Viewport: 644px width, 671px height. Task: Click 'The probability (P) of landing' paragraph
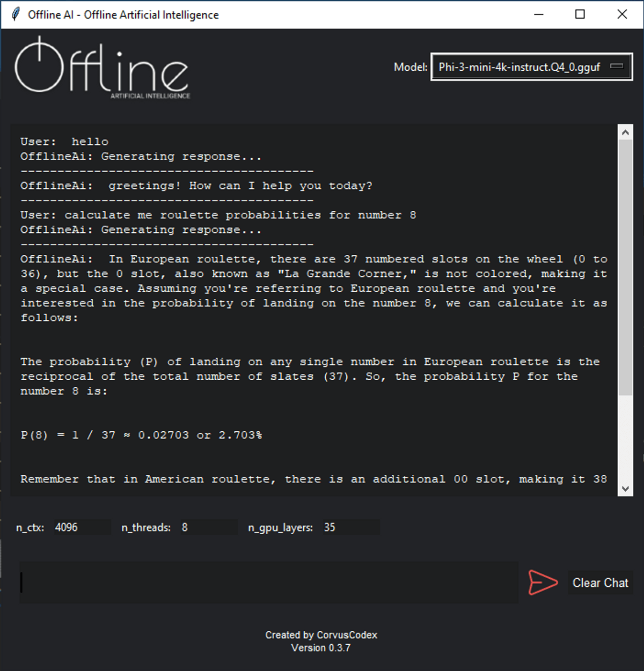click(x=310, y=377)
